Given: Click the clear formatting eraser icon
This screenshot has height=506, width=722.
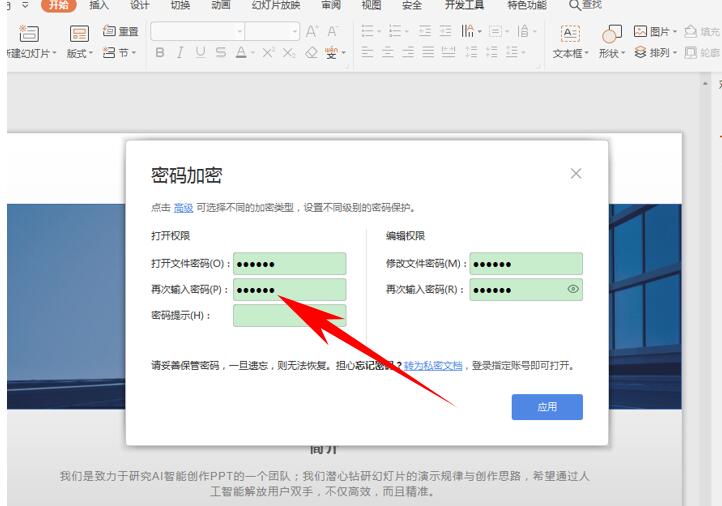Looking at the screenshot, I should [312, 53].
